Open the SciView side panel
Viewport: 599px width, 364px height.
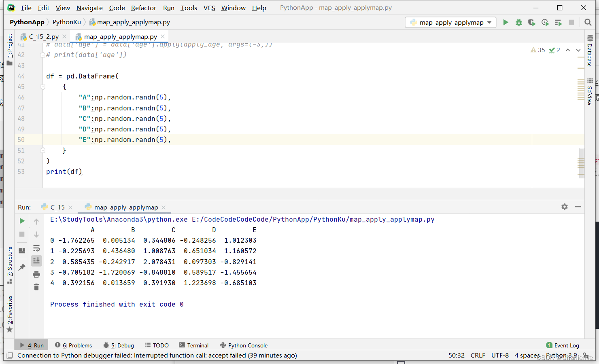(590, 91)
